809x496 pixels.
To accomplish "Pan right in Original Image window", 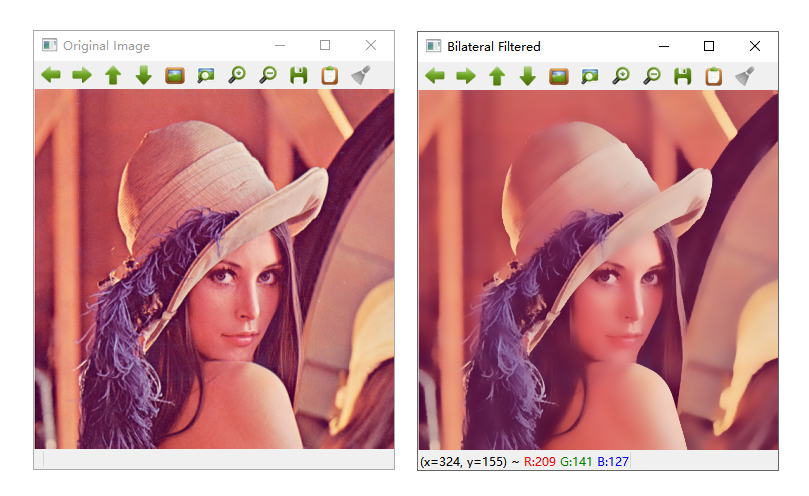I will coord(82,75).
